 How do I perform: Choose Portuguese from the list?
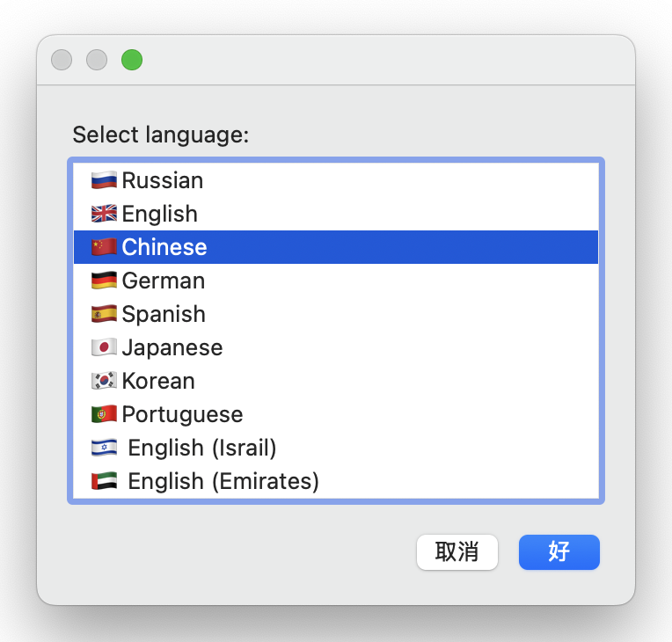[336, 414]
